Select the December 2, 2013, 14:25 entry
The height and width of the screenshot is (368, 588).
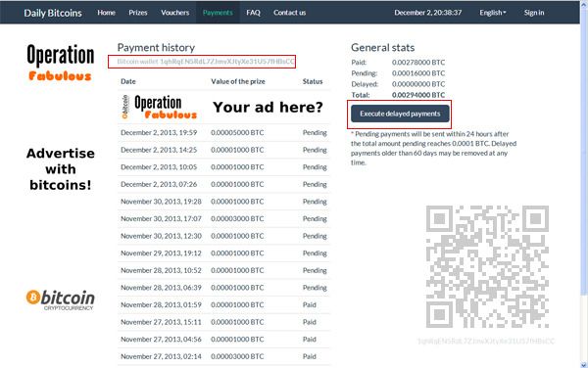(x=223, y=150)
